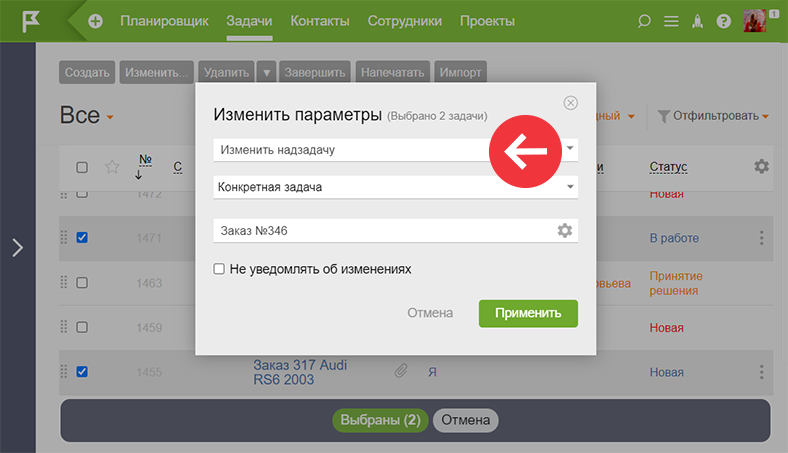The image size is (788, 453).
Task: Open the Планировщик tab
Action: tap(164, 21)
